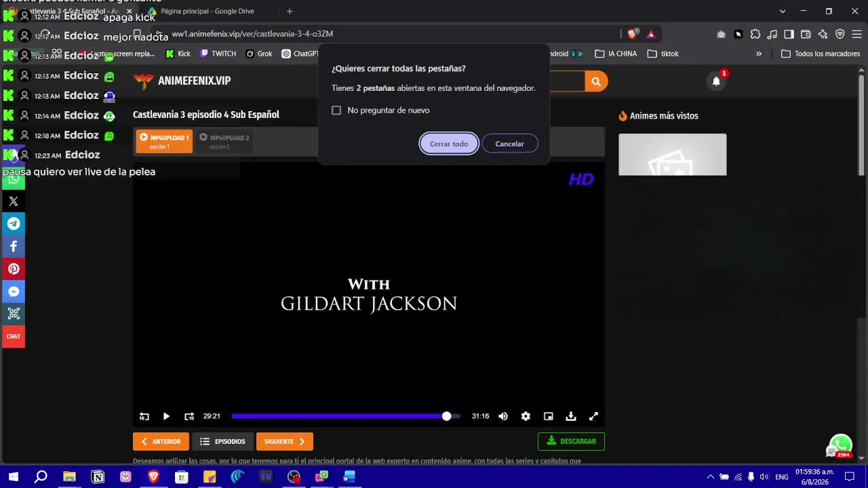Switch the video to fullscreen
This screenshot has height=488, width=868.
tap(593, 416)
